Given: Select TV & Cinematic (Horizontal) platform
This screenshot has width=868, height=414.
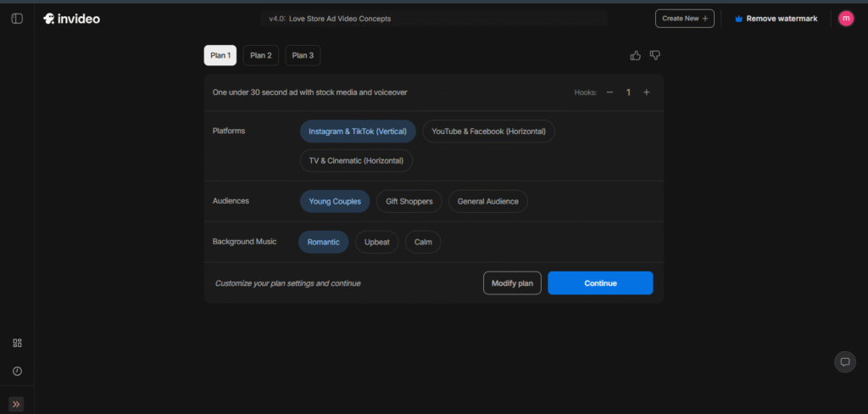Looking at the screenshot, I should pyautogui.click(x=356, y=160).
